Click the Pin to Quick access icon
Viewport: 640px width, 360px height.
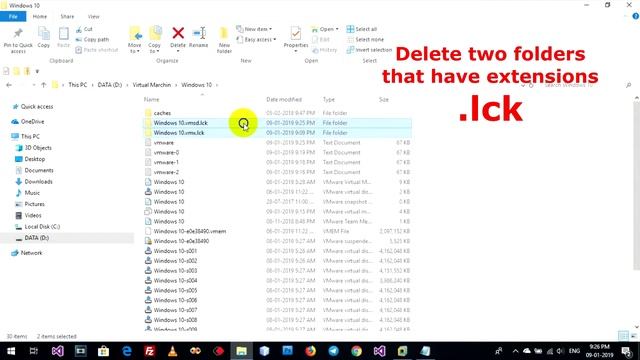pos(18,33)
